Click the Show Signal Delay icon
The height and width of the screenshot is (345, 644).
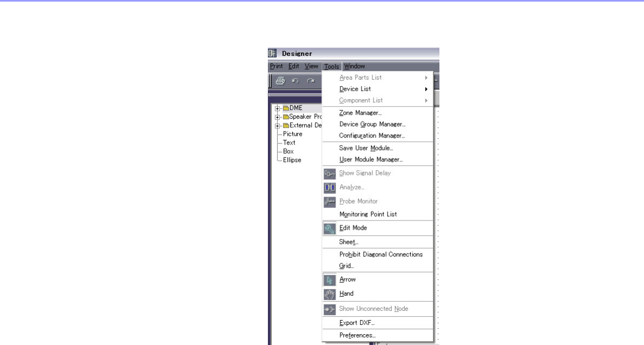[330, 173]
